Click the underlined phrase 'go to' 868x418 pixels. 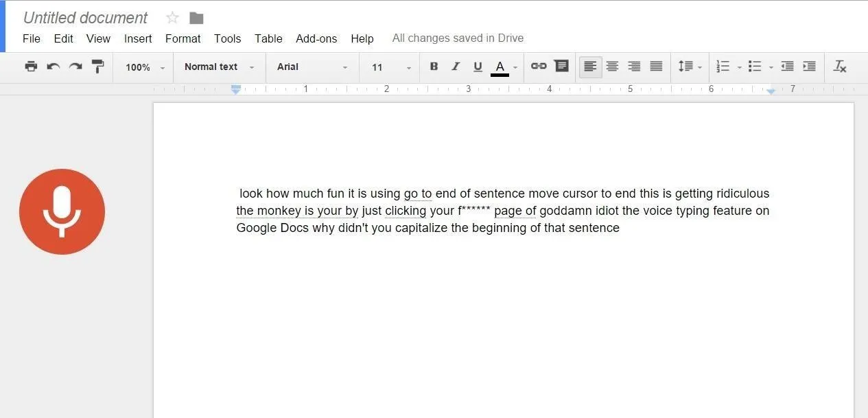tap(418, 194)
